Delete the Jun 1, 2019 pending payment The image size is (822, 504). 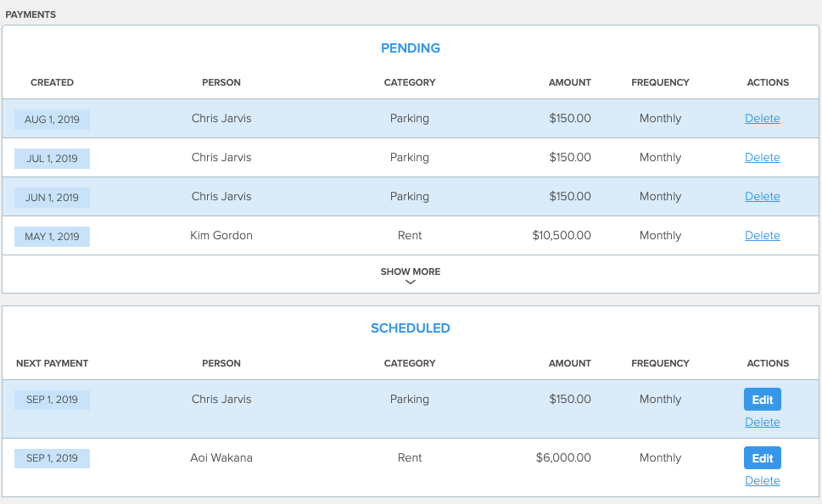[x=763, y=196]
